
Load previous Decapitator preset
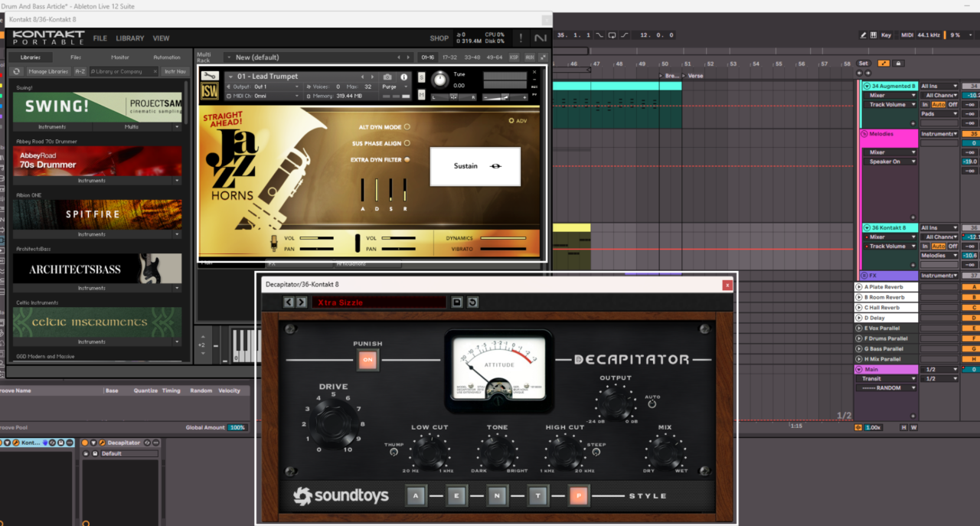(289, 302)
